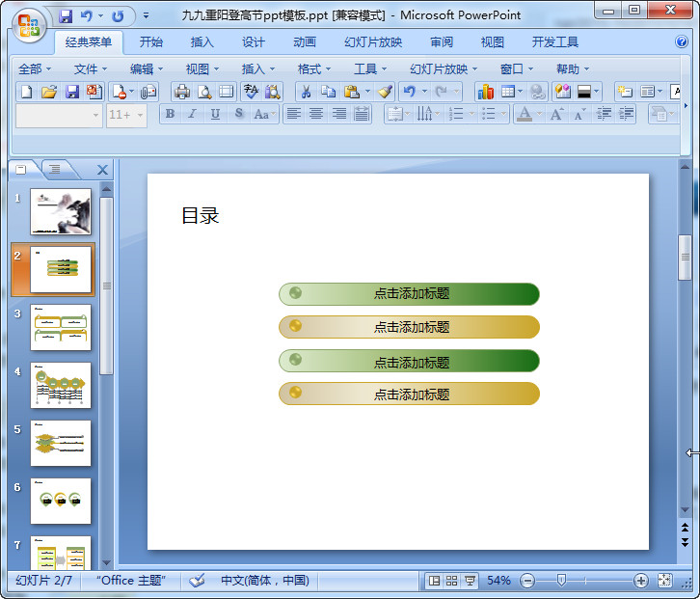The image size is (700, 599).
Task: Click first gold 点击添加标题 bar
Action: [x=409, y=327]
